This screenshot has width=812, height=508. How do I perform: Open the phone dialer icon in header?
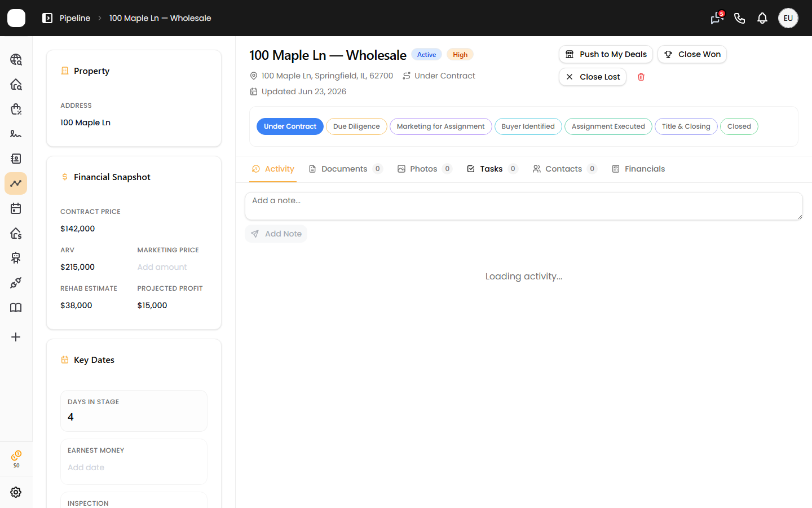pos(740,18)
